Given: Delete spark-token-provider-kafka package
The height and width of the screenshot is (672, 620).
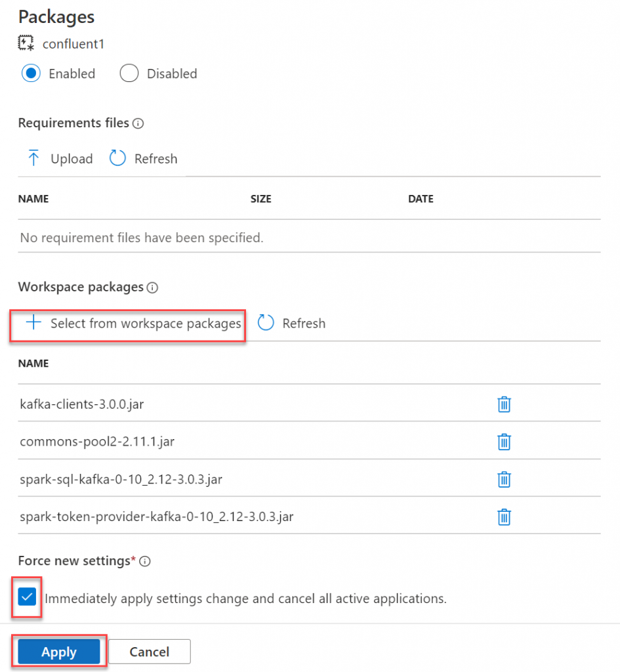Looking at the screenshot, I should [504, 517].
